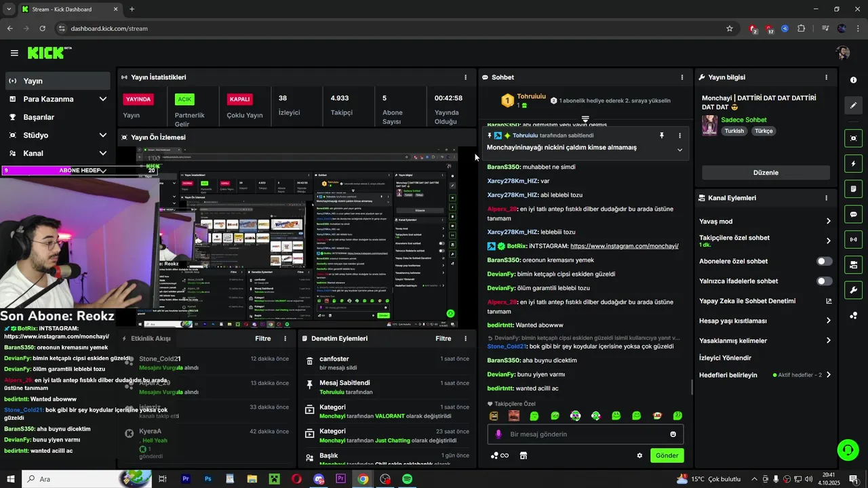Open Denetim Eylemleri three-dot menu
This screenshot has width=868, height=488.
[x=465, y=338]
